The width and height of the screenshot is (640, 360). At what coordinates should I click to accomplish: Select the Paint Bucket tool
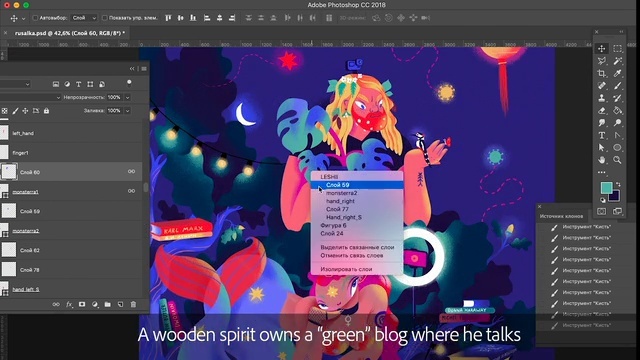pos(618,110)
